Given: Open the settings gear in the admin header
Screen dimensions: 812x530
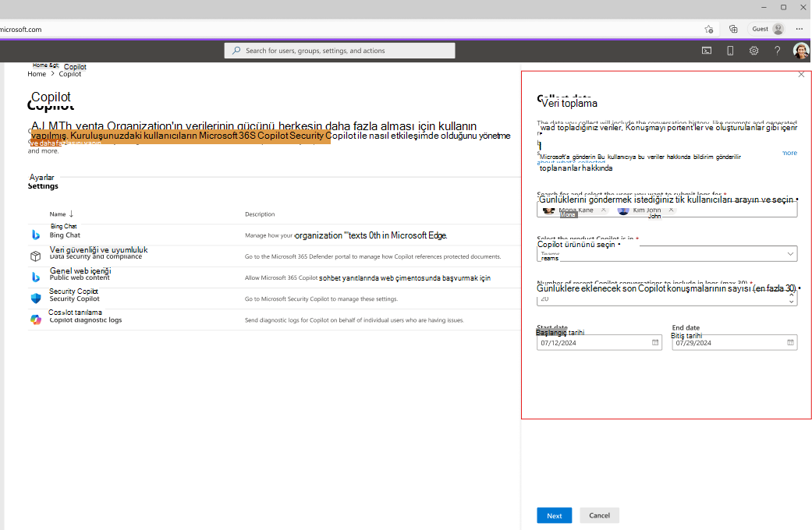Looking at the screenshot, I should pyautogui.click(x=753, y=51).
